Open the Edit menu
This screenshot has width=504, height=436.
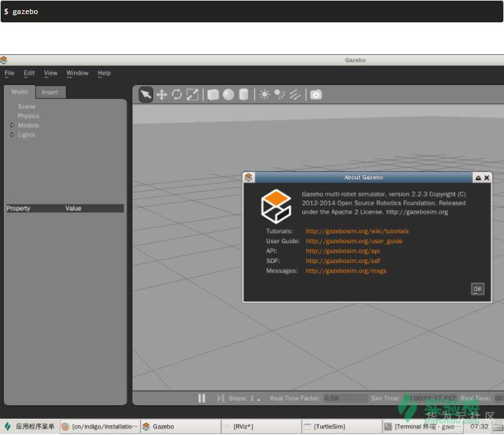pyautogui.click(x=29, y=73)
